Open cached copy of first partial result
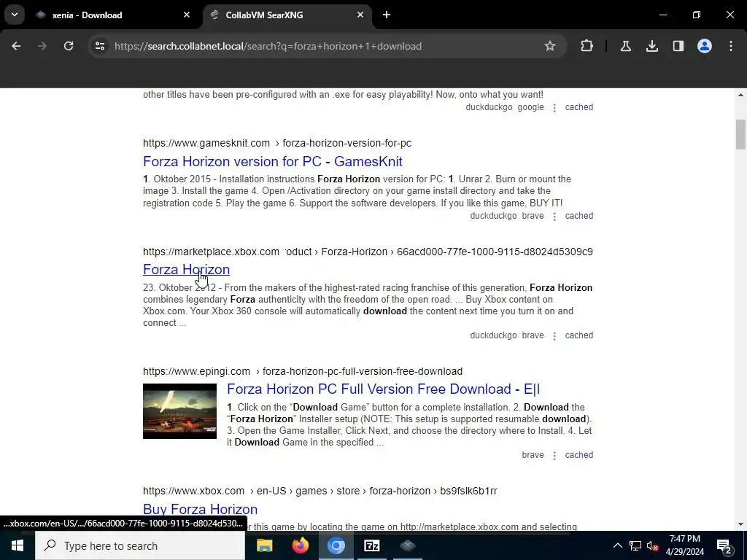 (578, 107)
